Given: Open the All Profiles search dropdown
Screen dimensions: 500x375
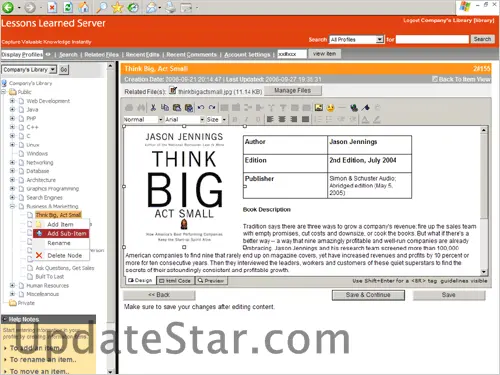Looking at the screenshot, I should pos(379,40).
